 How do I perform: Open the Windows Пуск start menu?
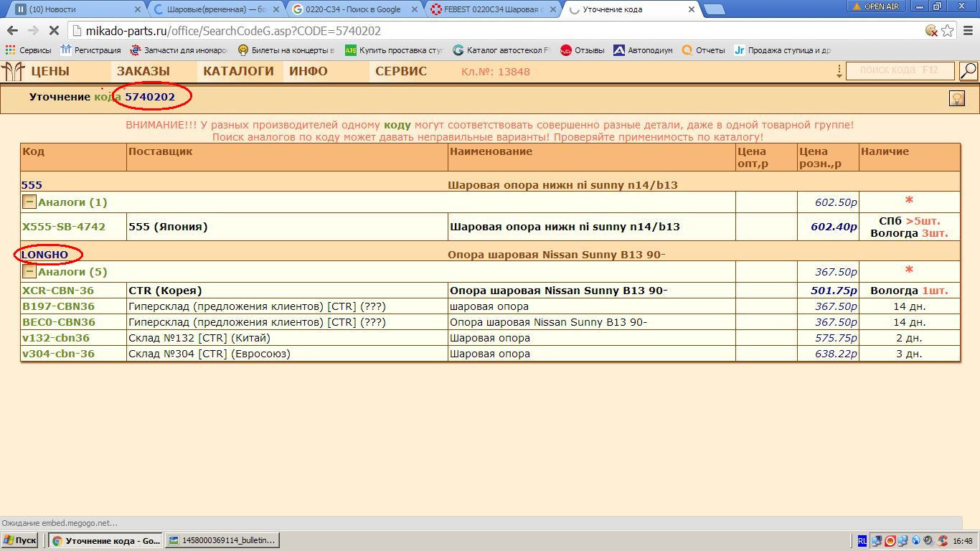pyautogui.click(x=20, y=540)
